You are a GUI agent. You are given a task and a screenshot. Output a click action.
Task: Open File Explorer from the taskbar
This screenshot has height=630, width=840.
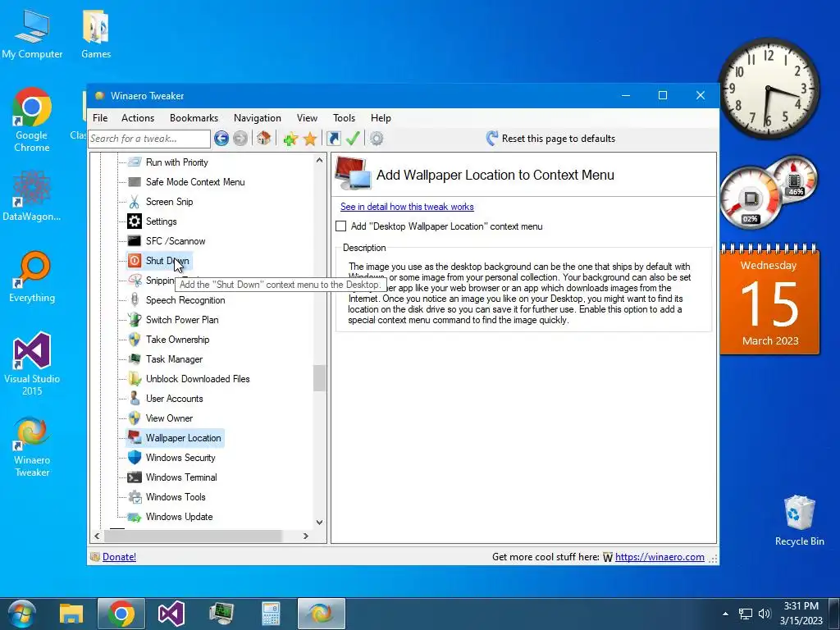(71, 614)
